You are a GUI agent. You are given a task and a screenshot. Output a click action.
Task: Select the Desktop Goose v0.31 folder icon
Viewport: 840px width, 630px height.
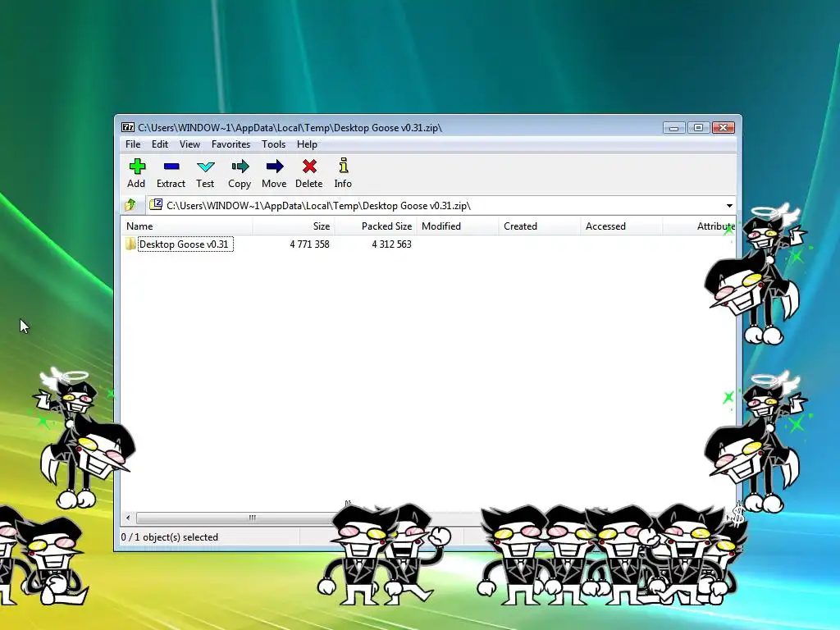(x=130, y=244)
